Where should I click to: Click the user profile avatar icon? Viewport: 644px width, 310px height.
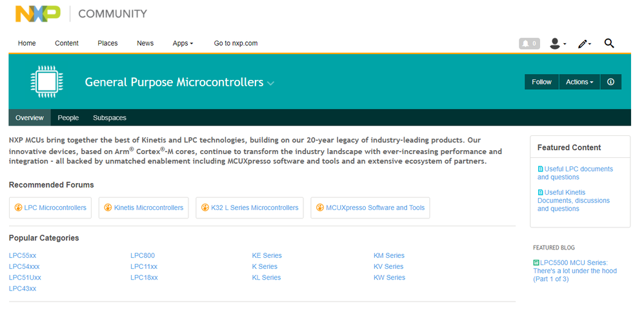[555, 44]
